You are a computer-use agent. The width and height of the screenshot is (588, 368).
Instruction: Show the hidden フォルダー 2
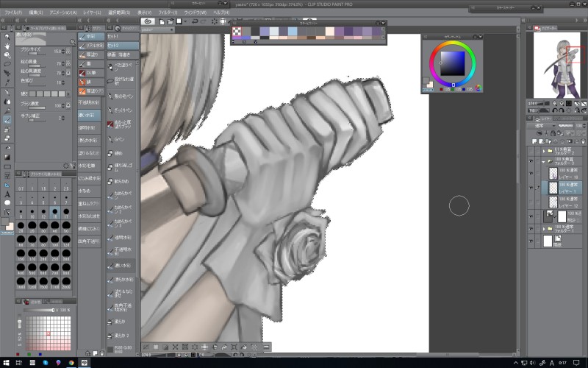(531, 151)
